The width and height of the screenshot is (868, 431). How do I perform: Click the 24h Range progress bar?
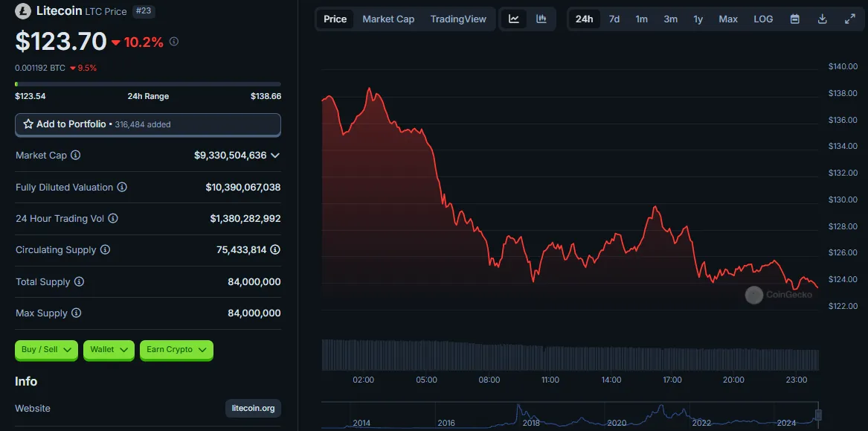(x=148, y=84)
